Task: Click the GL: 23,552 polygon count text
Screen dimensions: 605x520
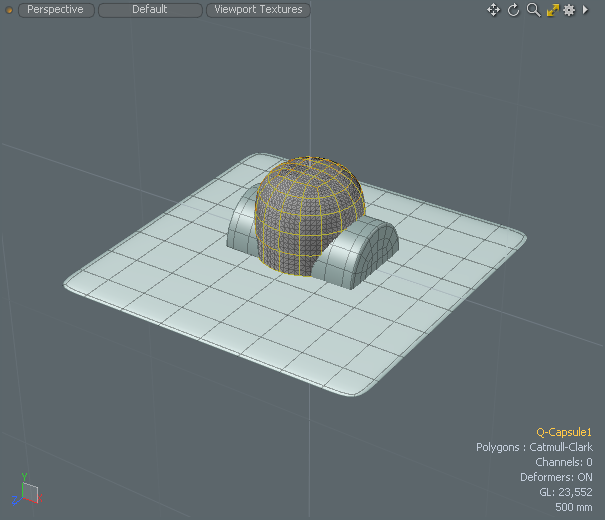Action: tap(565, 493)
